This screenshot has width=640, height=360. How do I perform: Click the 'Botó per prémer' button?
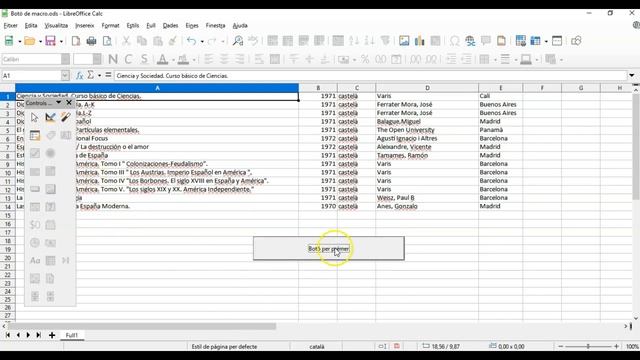pos(329,248)
